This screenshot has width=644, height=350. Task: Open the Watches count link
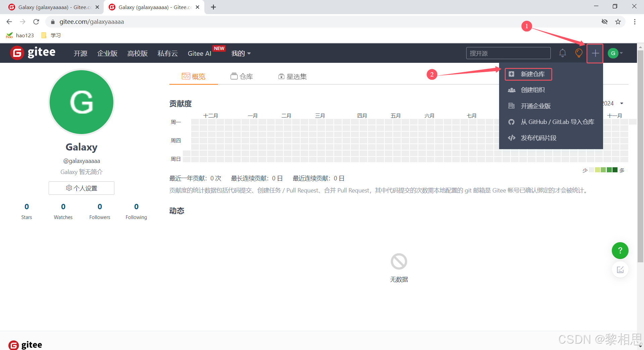click(x=63, y=211)
